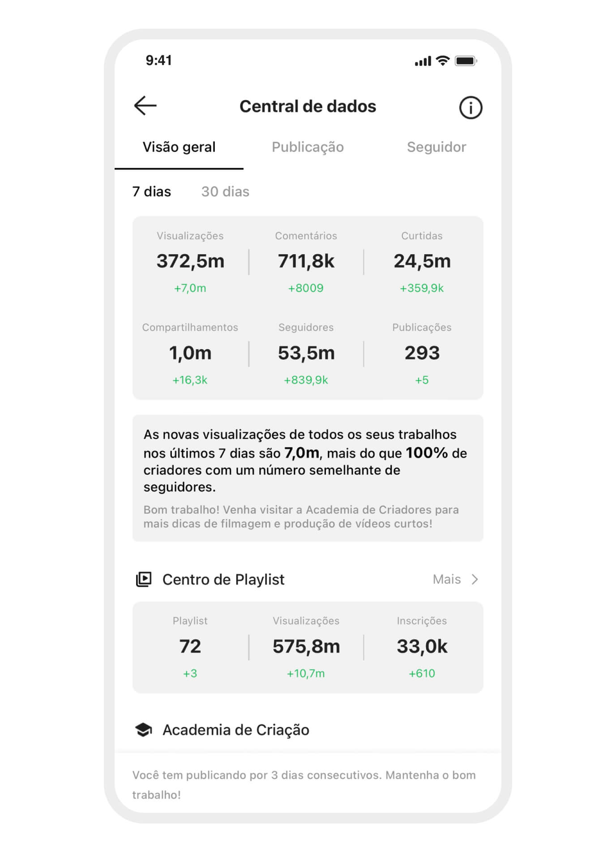Tap the new views insight card

[x=308, y=478]
